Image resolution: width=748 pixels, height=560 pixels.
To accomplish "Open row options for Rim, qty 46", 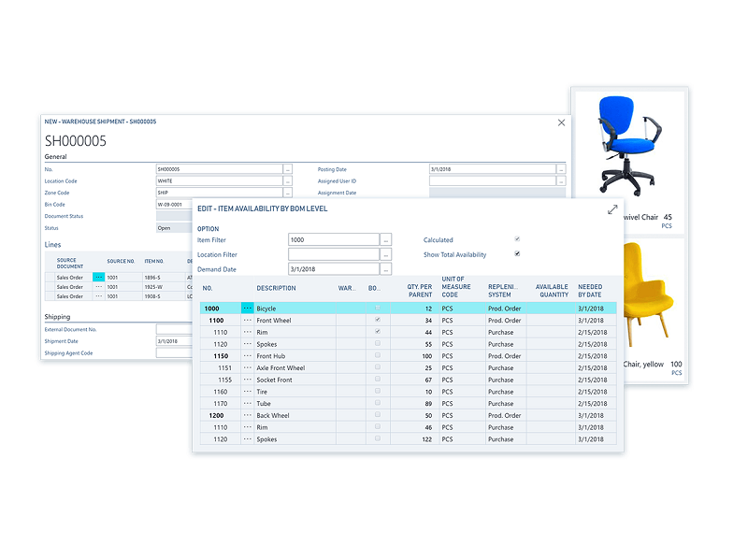I will point(247,427).
